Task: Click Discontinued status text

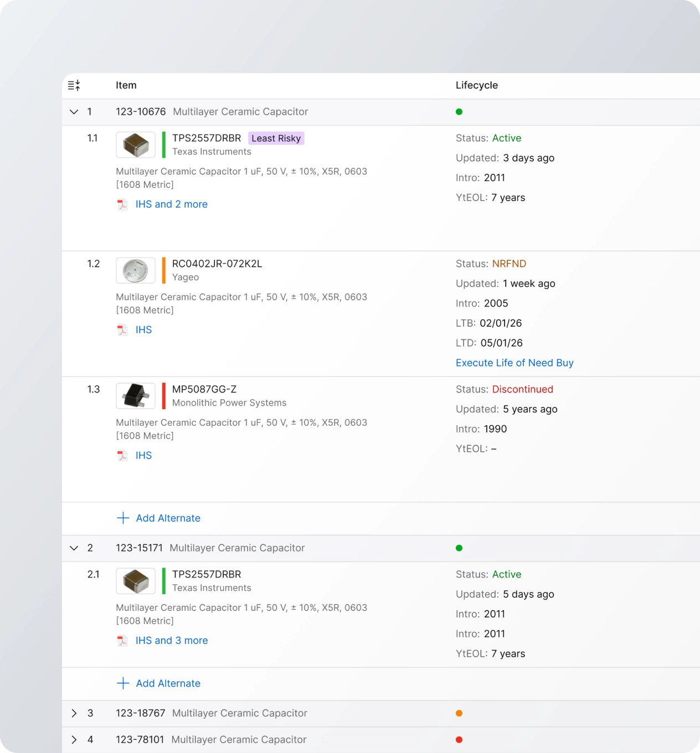Action: (523, 390)
